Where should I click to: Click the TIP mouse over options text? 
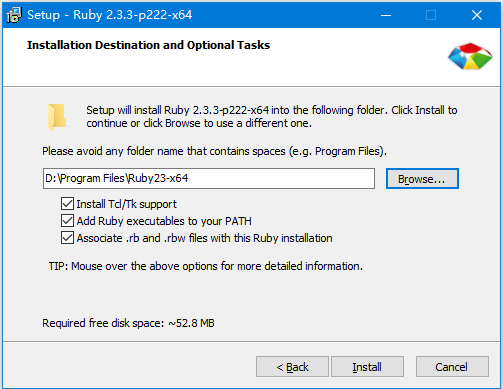pyautogui.click(x=206, y=266)
